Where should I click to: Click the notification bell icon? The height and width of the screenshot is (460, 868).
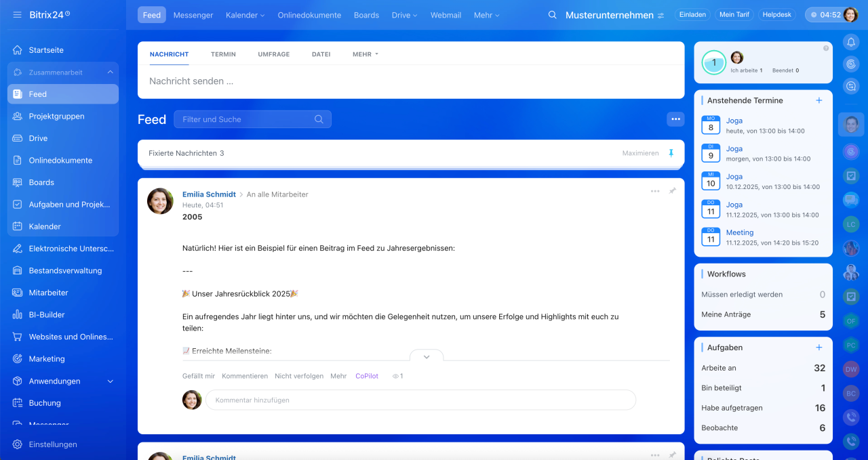click(x=851, y=42)
